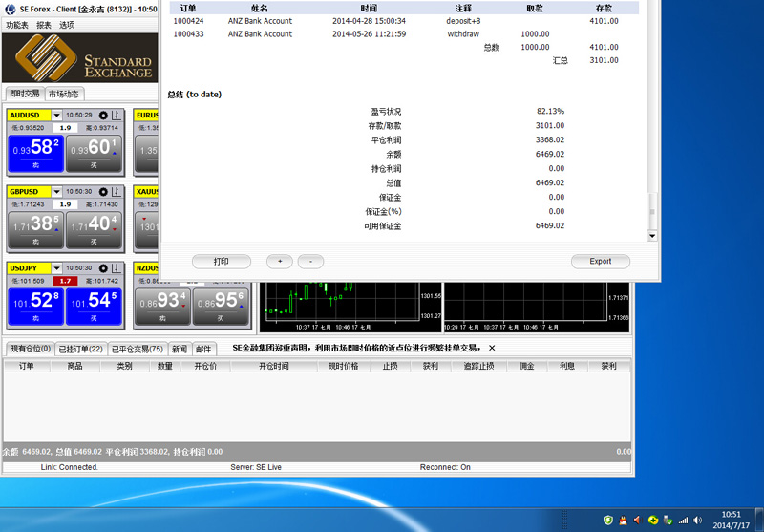The image size is (764, 532).
Task: Click the USDJPY red spread value 1.7
Action: 65,281
